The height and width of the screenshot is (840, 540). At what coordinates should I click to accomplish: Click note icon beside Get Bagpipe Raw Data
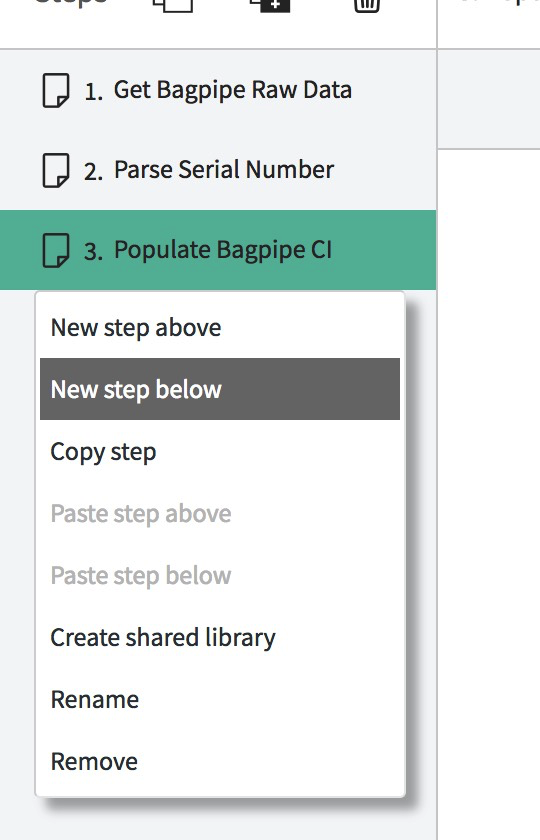(56, 91)
